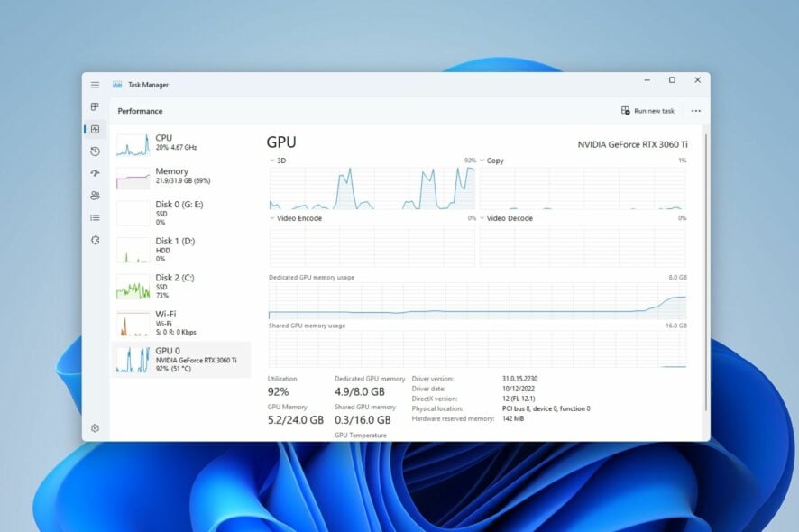
Task: Select the Performance page icon
Action: point(96,129)
